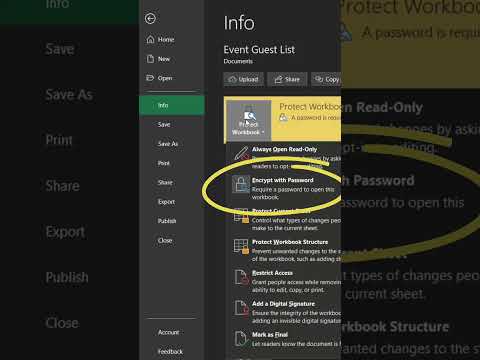
Task: Click the pencil icon for Read-Only
Action: (242, 154)
